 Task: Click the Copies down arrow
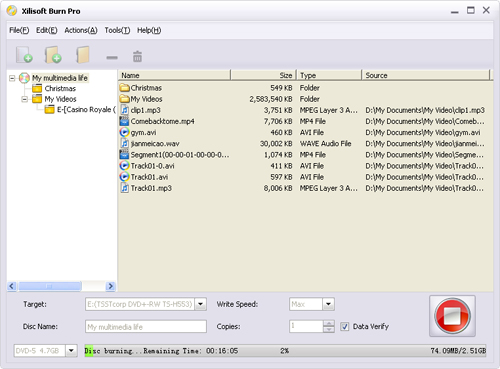[329, 329]
